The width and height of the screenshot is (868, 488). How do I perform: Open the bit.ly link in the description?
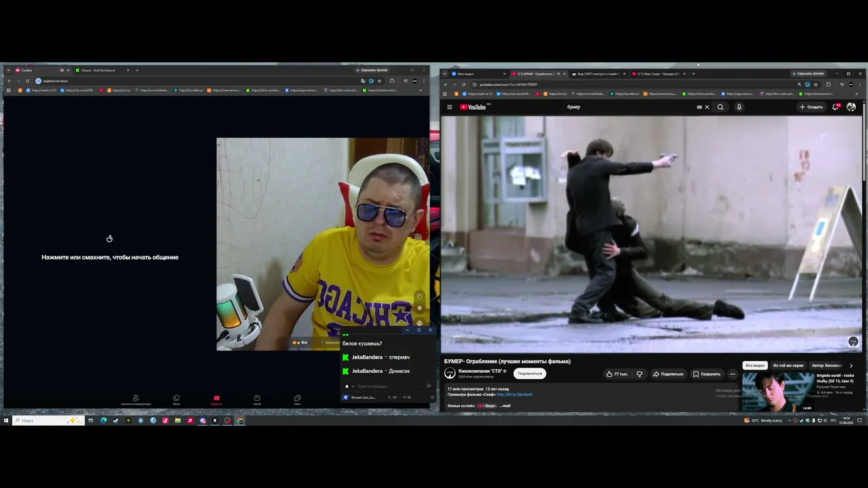tap(514, 394)
